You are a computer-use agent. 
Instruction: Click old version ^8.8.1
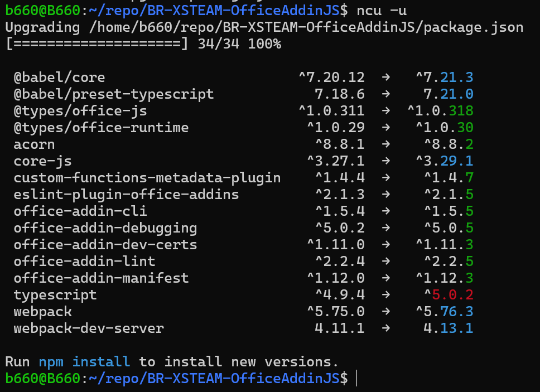(340, 144)
